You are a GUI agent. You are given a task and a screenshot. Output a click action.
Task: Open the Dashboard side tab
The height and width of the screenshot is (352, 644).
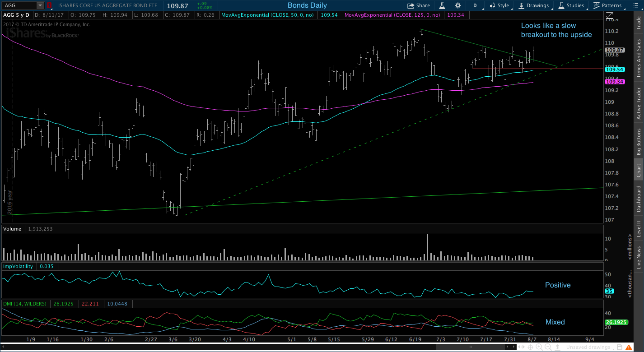[x=639, y=199]
